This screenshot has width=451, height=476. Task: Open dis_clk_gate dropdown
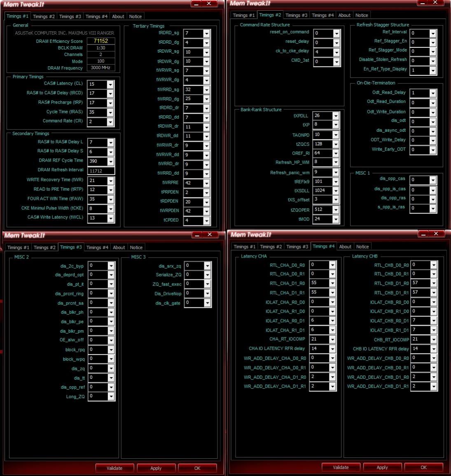207,303
